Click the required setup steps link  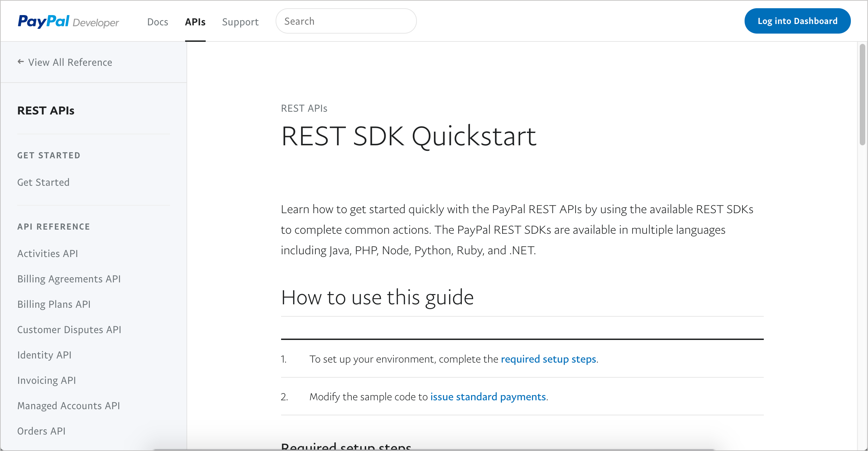pos(548,358)
